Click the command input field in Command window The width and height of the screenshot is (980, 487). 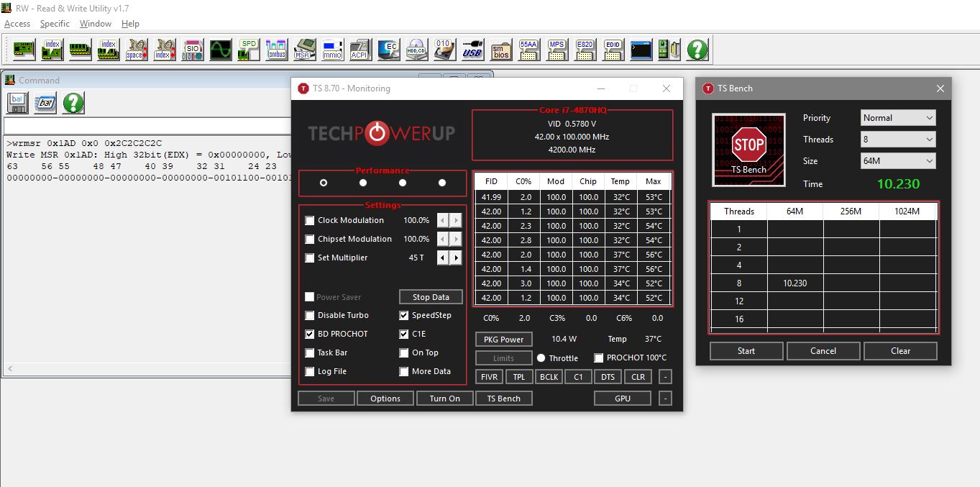tap(147, 126)
